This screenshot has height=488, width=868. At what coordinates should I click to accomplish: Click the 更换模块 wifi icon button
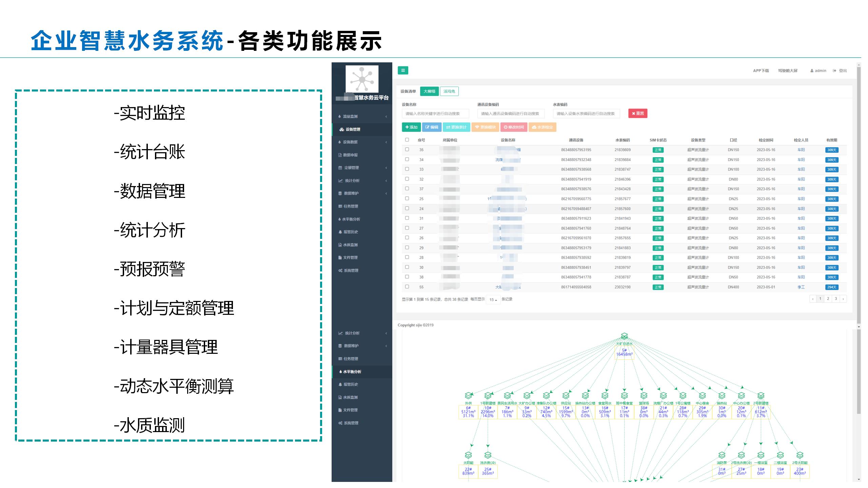point(485,127)
